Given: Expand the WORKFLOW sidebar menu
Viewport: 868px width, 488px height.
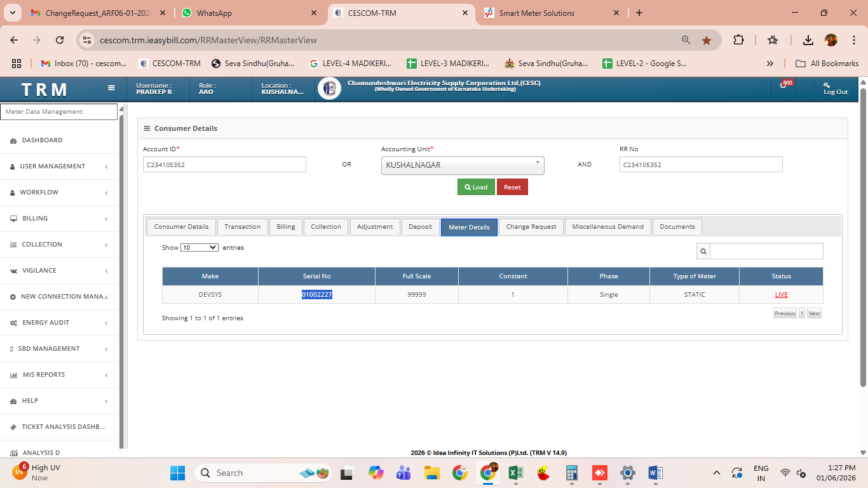Looking at the screenshot, I should click(58, 193).
